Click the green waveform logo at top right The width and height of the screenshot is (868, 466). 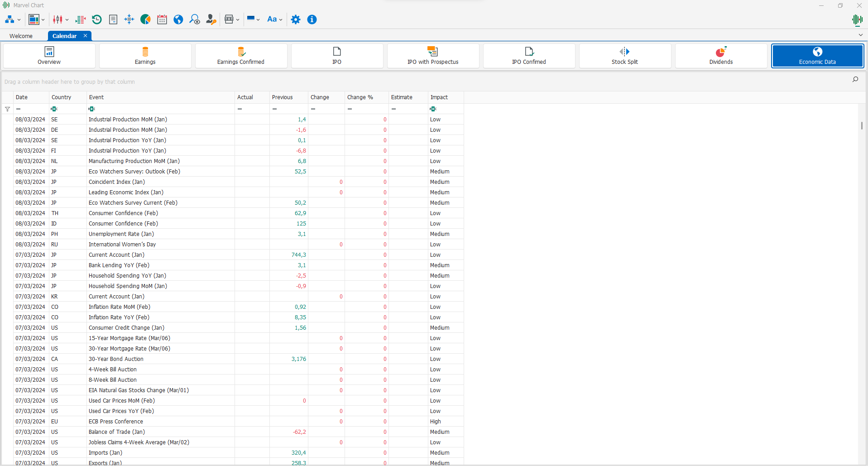857,19
